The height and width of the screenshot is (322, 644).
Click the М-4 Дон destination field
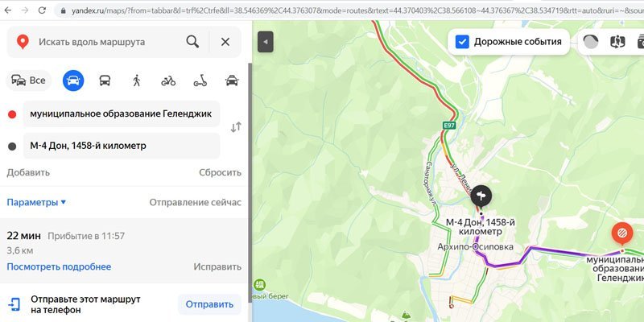(122, 146)
